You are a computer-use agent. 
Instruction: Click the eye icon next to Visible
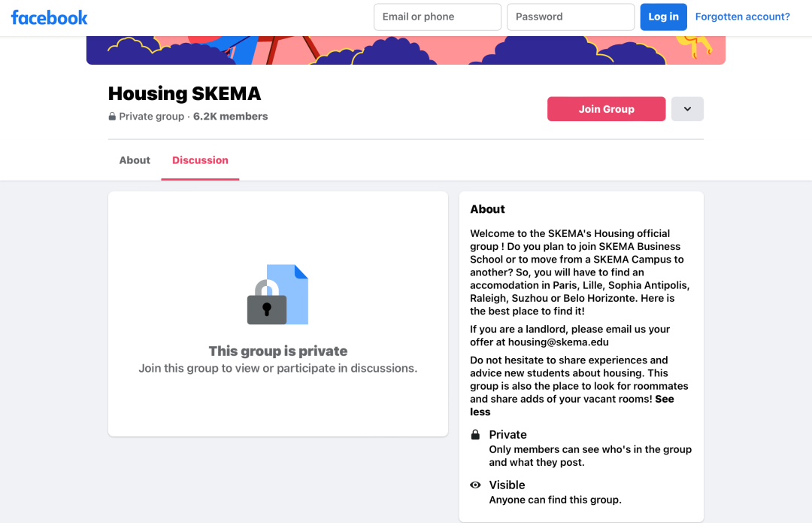click(x=475, y=485)
